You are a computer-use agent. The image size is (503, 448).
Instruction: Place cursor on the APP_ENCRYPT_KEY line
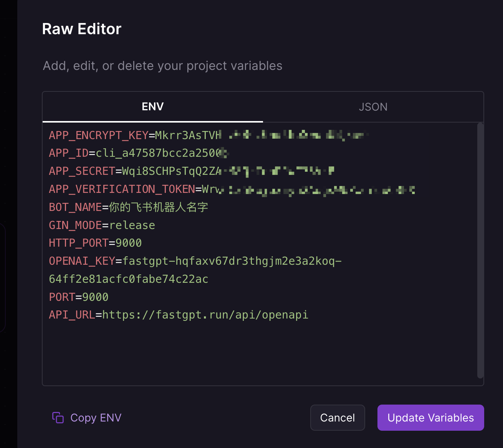pyautogui.click(x=134, y=135)
